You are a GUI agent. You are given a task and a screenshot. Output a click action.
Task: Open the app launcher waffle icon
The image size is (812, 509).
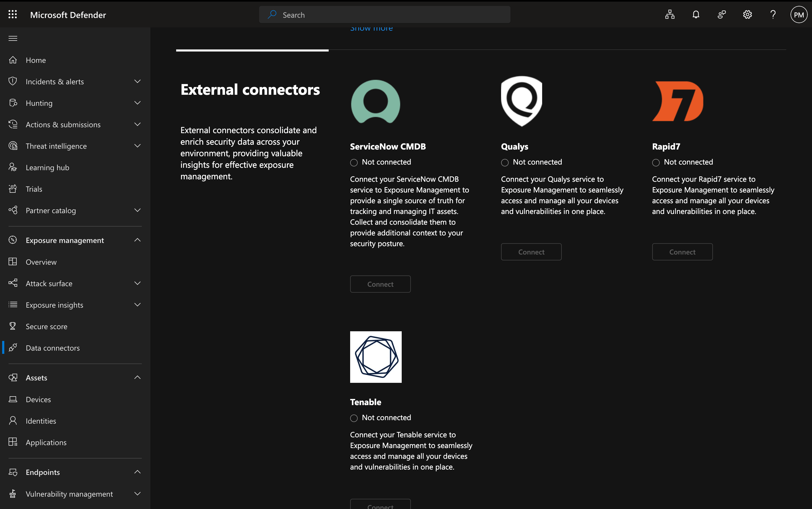12,14
